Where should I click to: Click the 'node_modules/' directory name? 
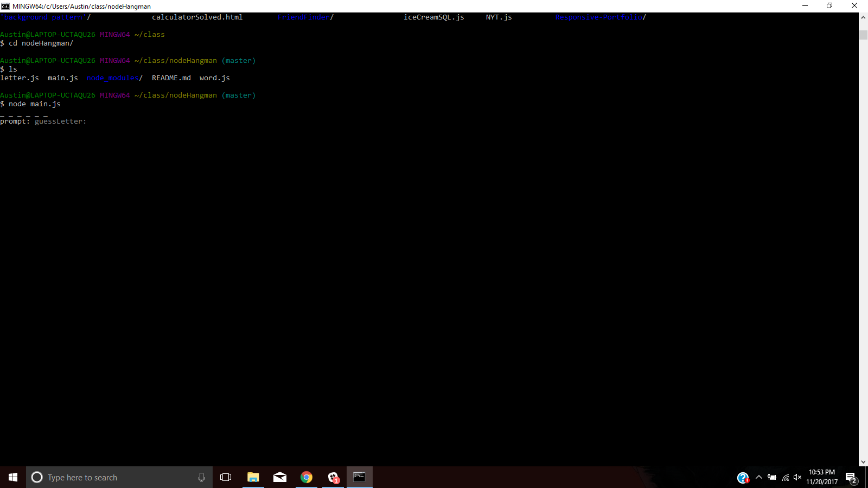click(x=115, y=78)
